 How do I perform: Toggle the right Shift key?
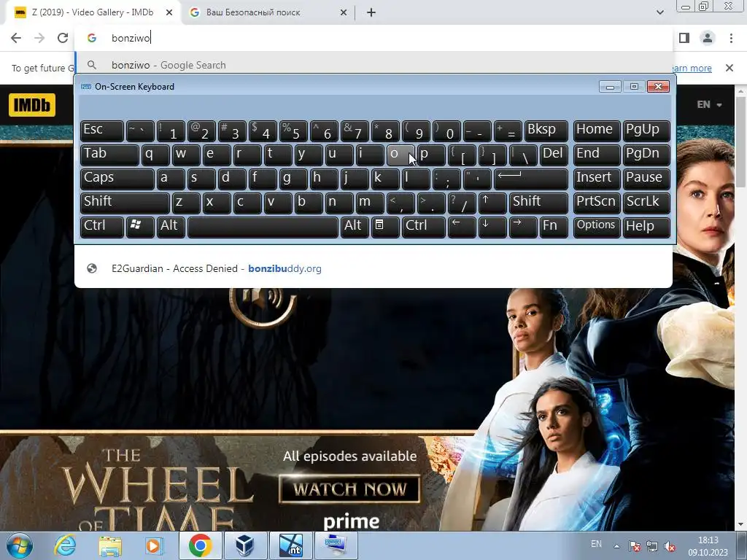coord(538,203)
